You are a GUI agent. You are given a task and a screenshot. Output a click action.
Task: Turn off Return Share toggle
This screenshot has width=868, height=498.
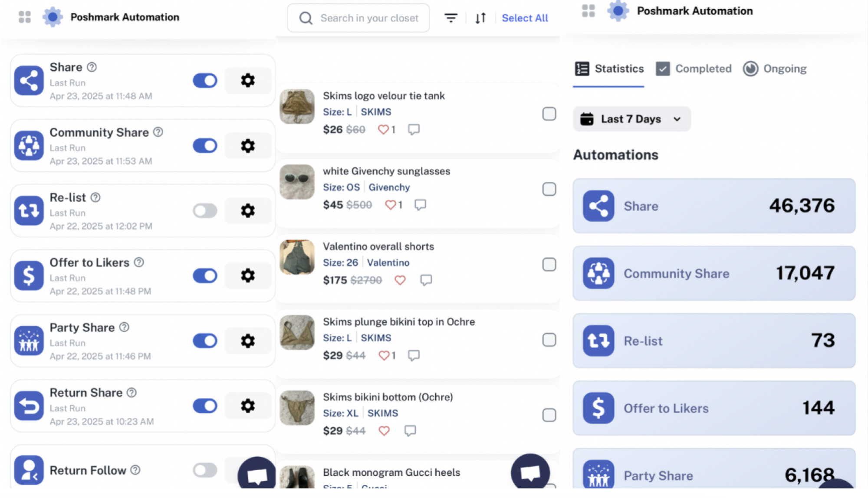[205, 406]
